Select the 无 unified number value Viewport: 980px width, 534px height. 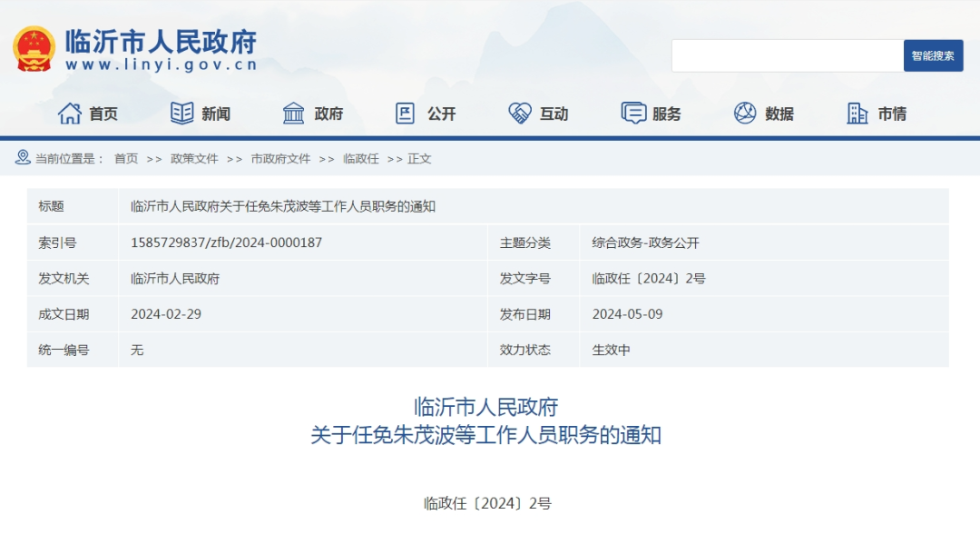(x=137, y=351)
